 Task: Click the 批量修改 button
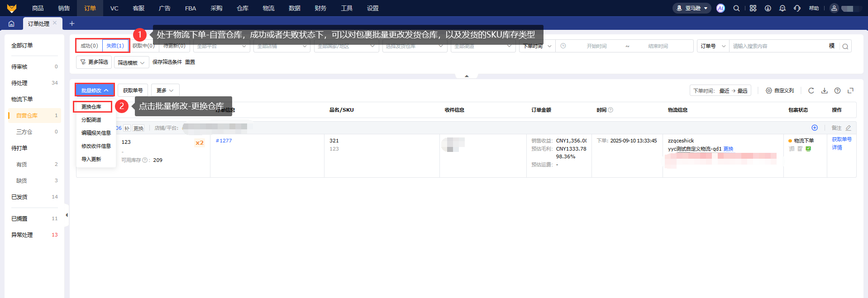pos(95,90)
